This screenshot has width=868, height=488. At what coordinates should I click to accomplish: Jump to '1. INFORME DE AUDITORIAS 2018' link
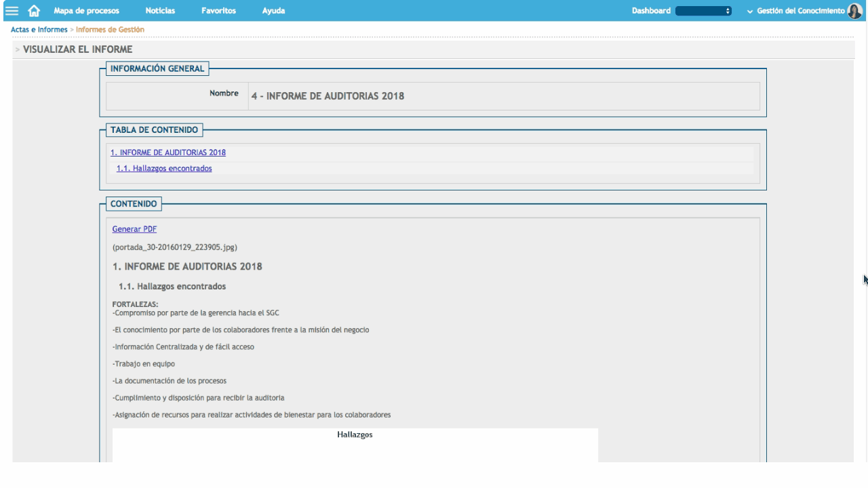[167, 152]
